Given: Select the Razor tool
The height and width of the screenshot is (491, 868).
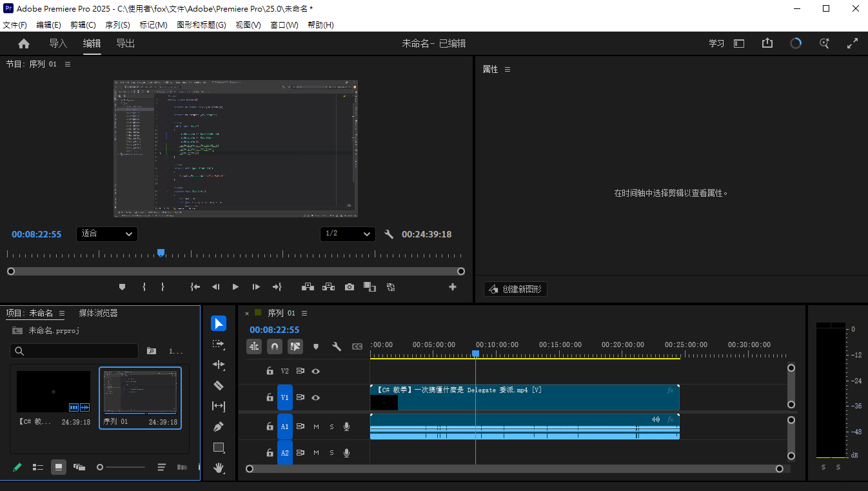Looking at the screenshot, I should click(x=219, y=385).
